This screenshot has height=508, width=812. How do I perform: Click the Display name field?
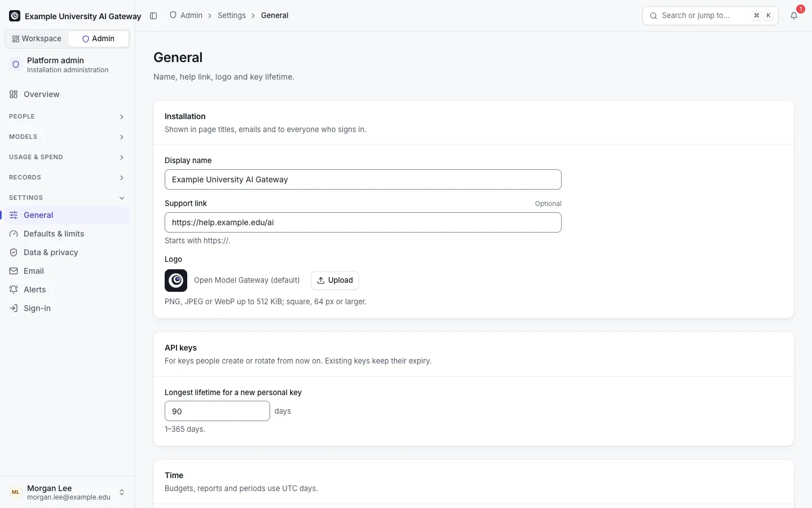pyautogui.click(x=363, y=179)
